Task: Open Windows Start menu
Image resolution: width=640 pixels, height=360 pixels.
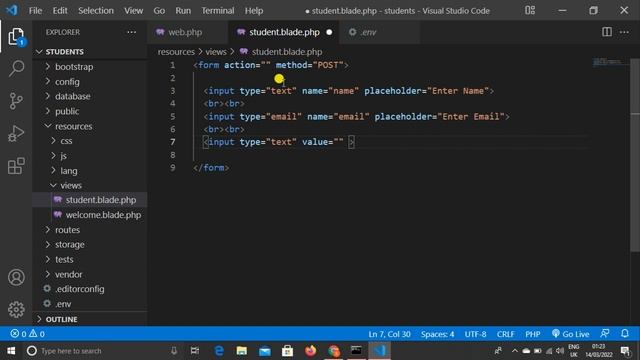Action: pyautogui.click(x=11, y=351)
